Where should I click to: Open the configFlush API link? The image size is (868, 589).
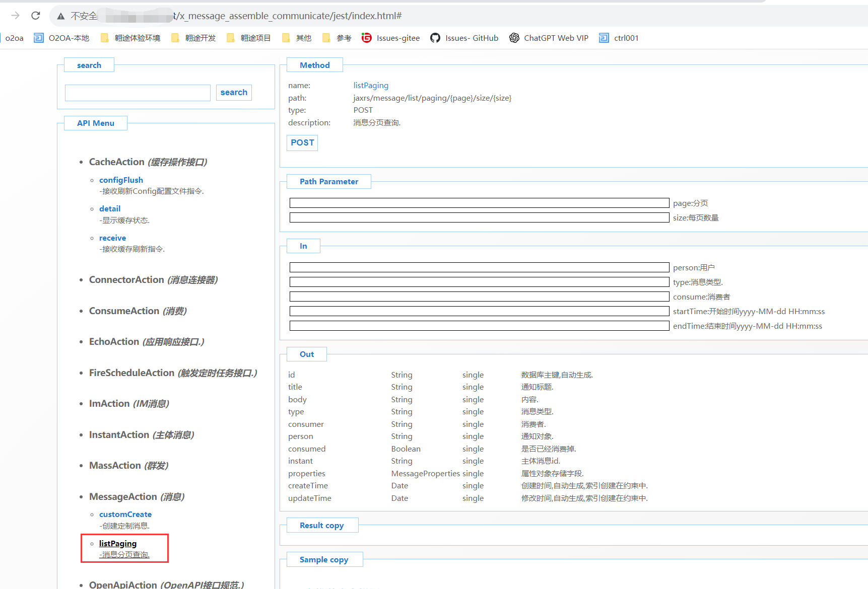click(x=121, y=180)
